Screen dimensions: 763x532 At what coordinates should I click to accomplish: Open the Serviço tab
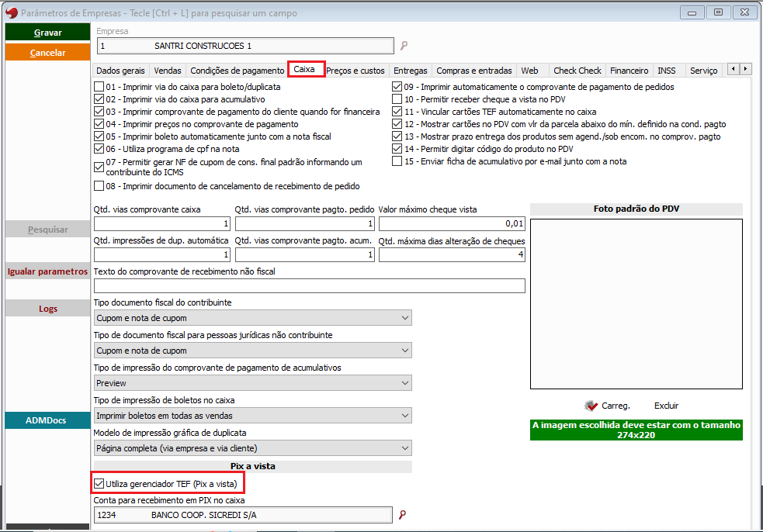click(x=704, y=71)
